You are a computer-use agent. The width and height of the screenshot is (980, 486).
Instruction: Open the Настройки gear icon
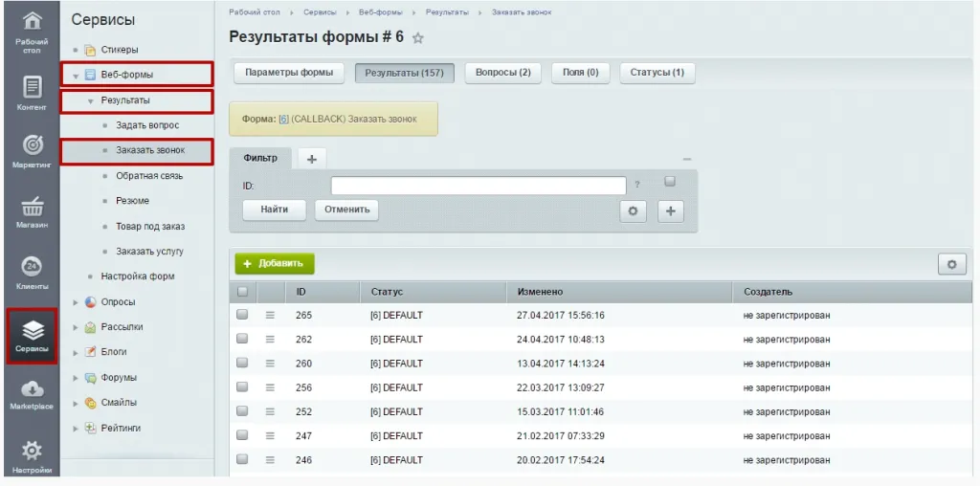point(33,450)
